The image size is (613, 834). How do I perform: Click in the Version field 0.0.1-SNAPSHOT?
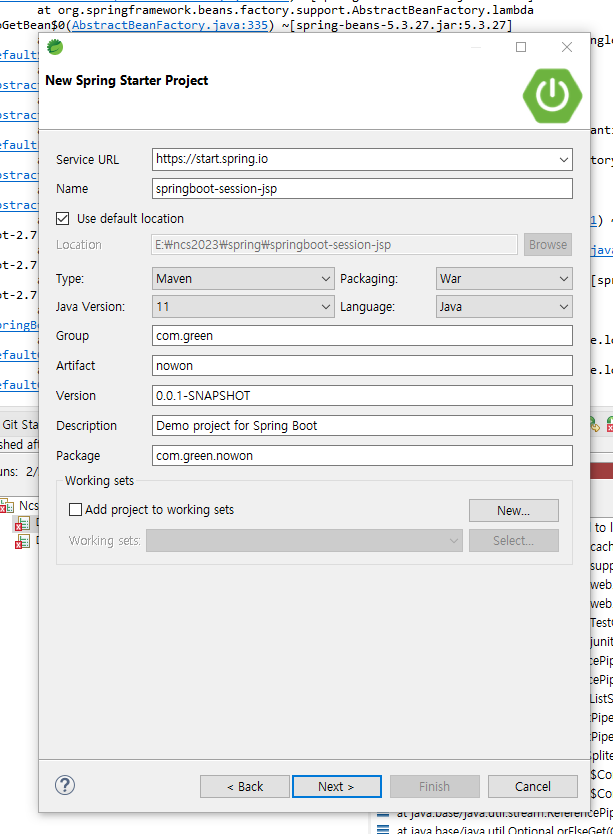[x=362, y=396]
